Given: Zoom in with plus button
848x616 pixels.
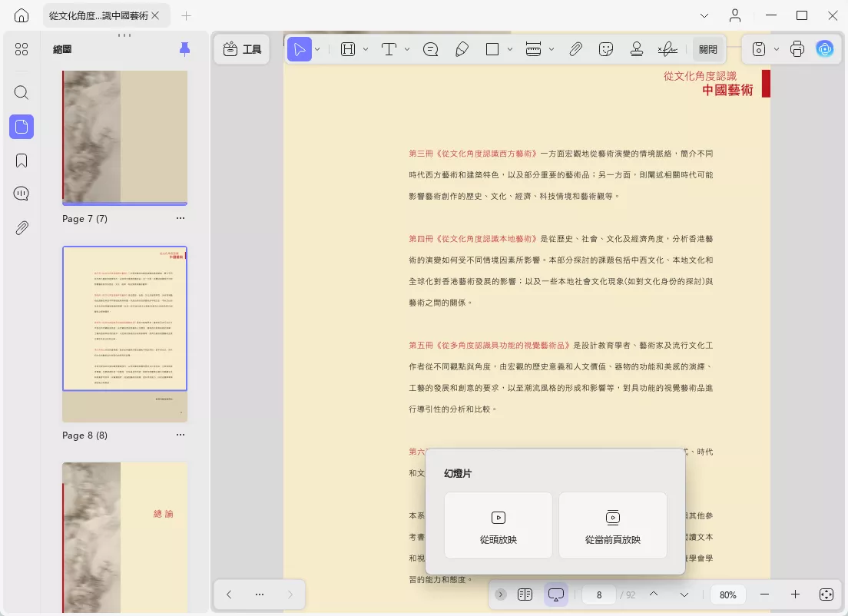Looking at the screenshot, I should (795, 594).
